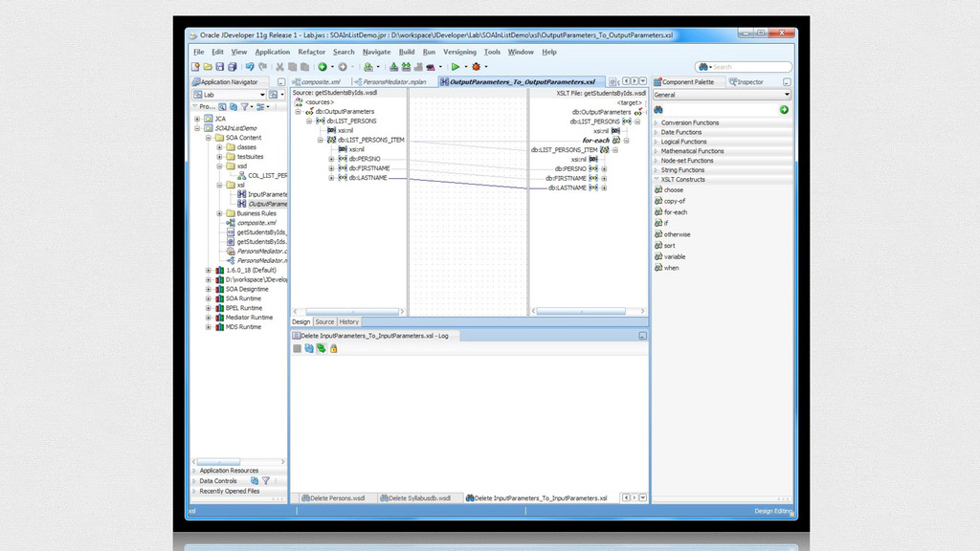Collapse XSLT Constructs group

tap(657, 179)
